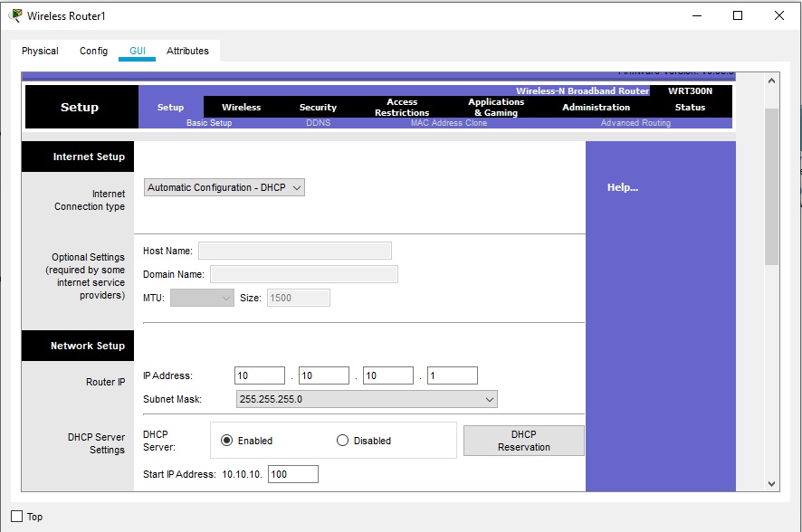Click the Help... link
802x532 pixels.
[623, 187]
